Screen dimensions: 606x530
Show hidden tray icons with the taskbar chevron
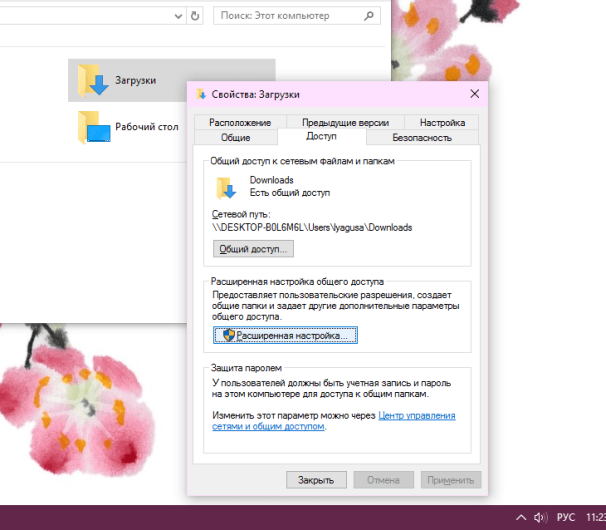[521, 517]
